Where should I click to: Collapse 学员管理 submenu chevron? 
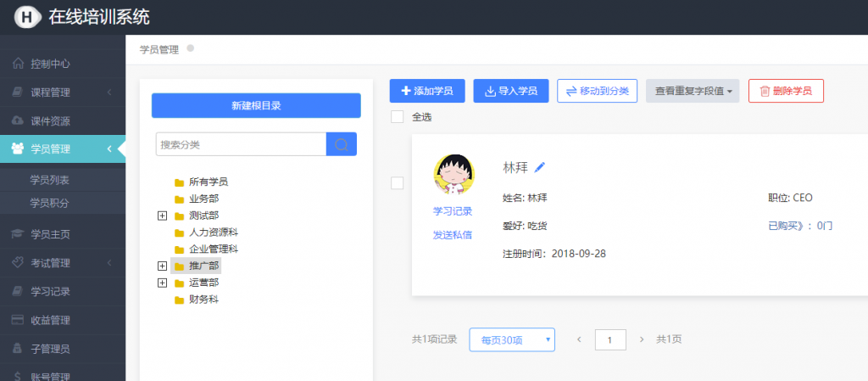tap(109, 148)
